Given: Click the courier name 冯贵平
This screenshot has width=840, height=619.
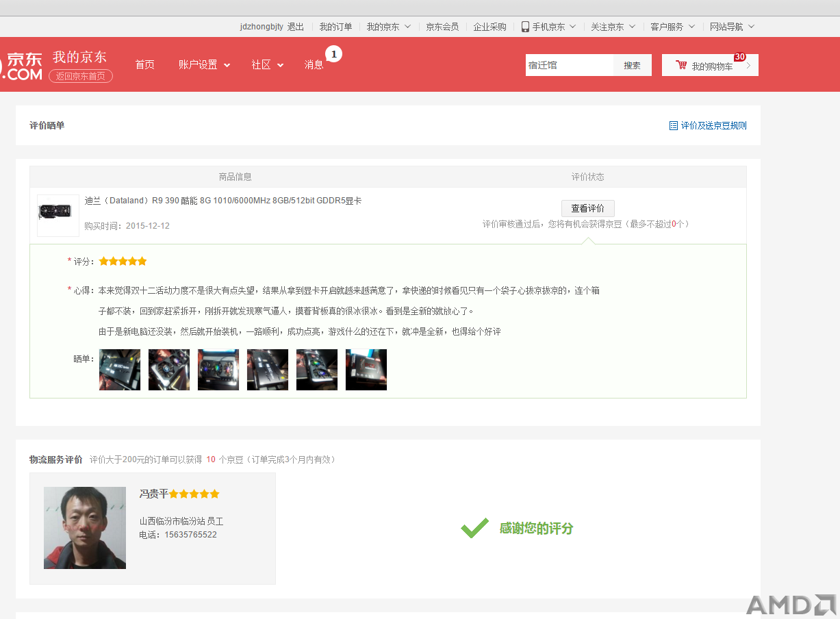Looking at the screenshot, I should (x=154, y=494).
